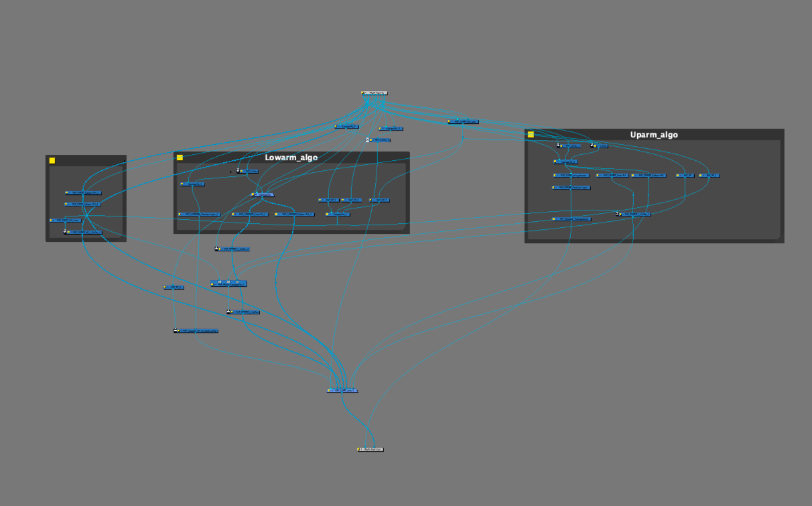
Task: Select the RIF AF 4 node in Lowarm_algo
Action: pos(379,200)
